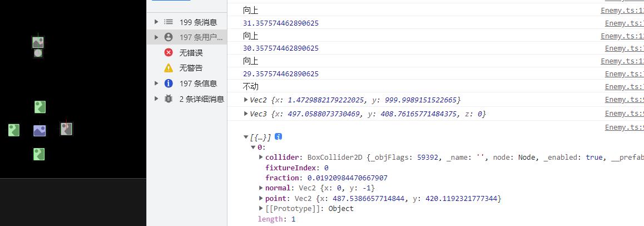Expand the Vec3 object log entry

pyautogui.click(x=246, y=114)
